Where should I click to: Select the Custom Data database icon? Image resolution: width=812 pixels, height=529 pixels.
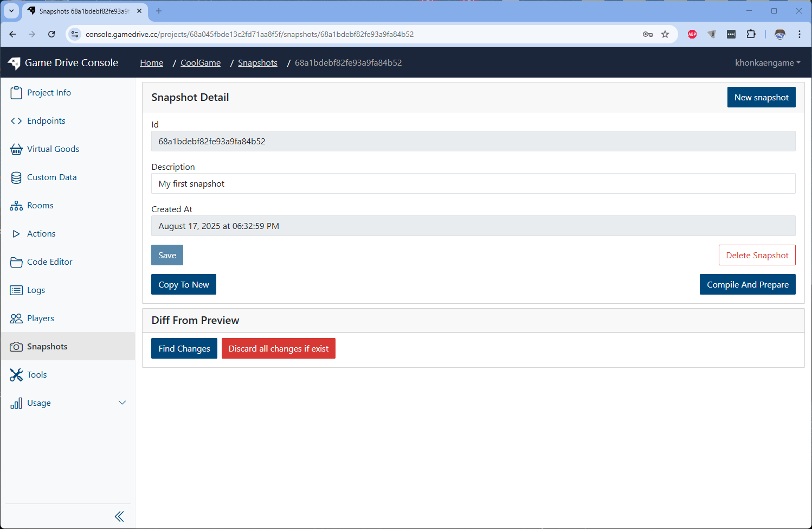tap(16, 177)
